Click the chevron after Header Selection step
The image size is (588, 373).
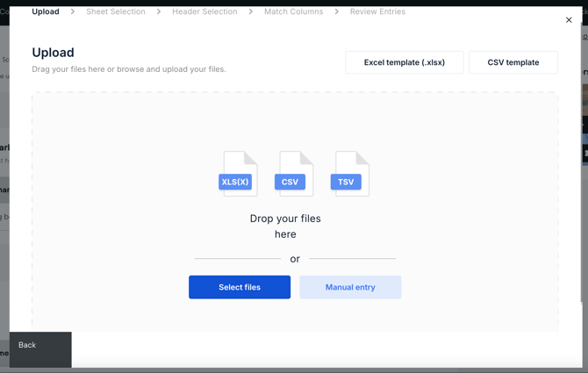(x=251, y=11)
